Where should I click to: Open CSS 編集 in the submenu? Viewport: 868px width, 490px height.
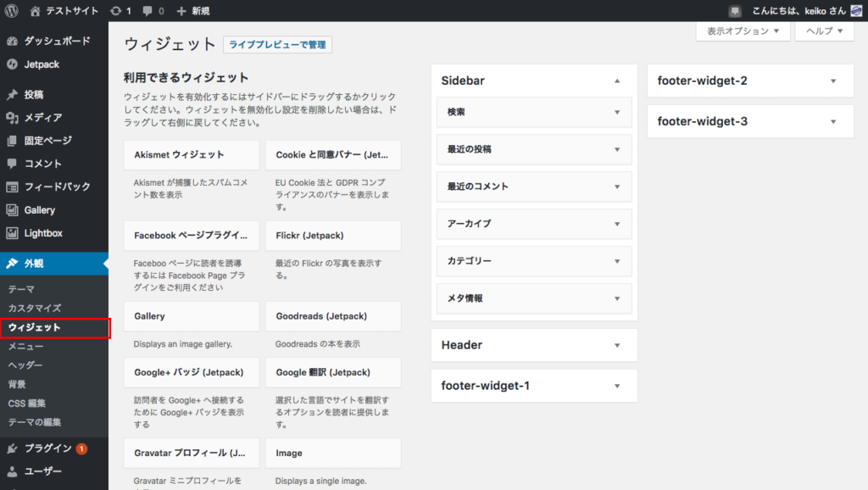click(x=26, y=403)
